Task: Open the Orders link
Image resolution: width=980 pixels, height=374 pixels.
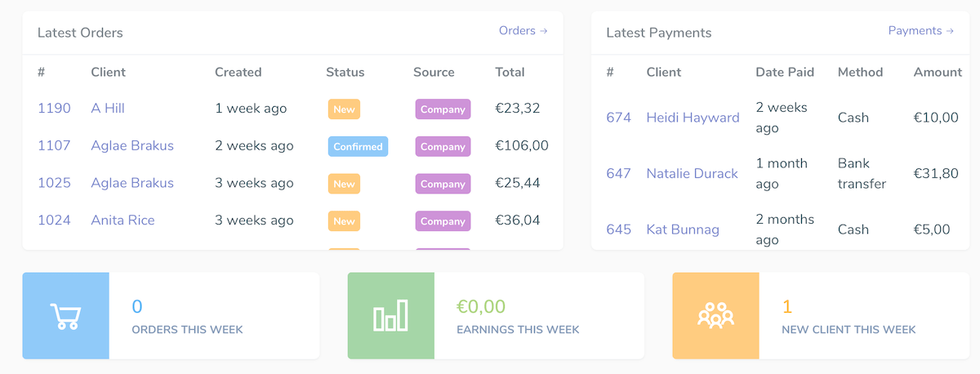Action: 523,31
